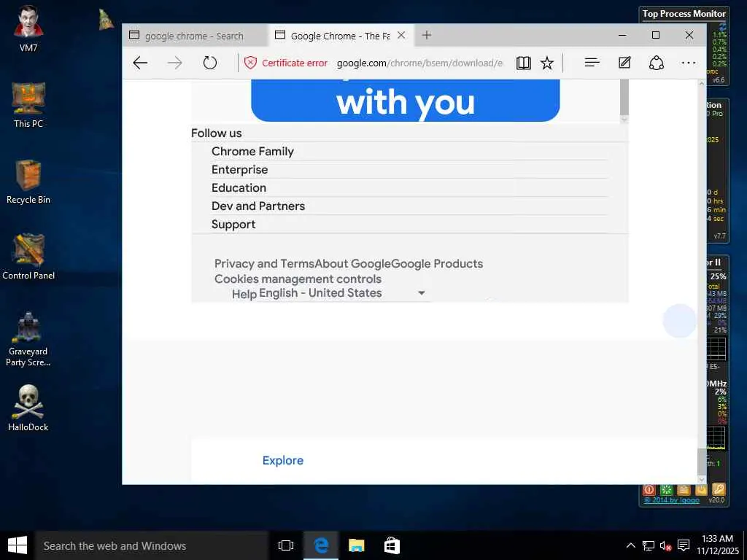This screenshot has height=560, width=747.
Task: Expand the Education footer section
Action: (x=410, y=187)
